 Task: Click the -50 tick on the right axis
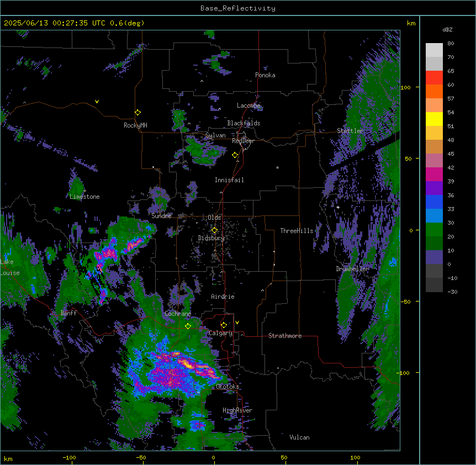(406, 302)
